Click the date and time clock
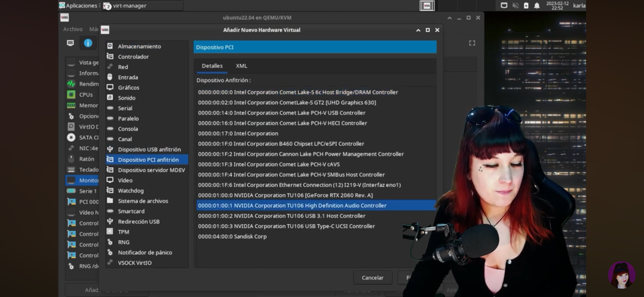 point(557,6)
